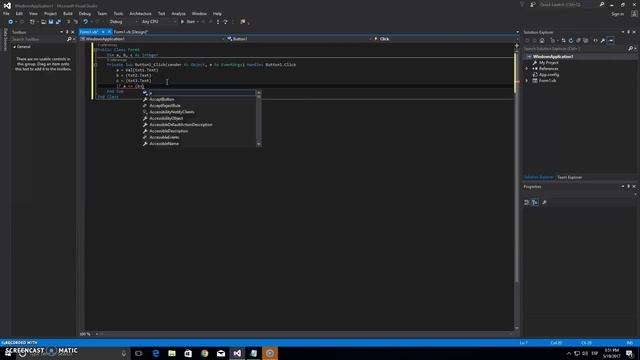Close the Form1.vb editor tab

click(109, 32)
